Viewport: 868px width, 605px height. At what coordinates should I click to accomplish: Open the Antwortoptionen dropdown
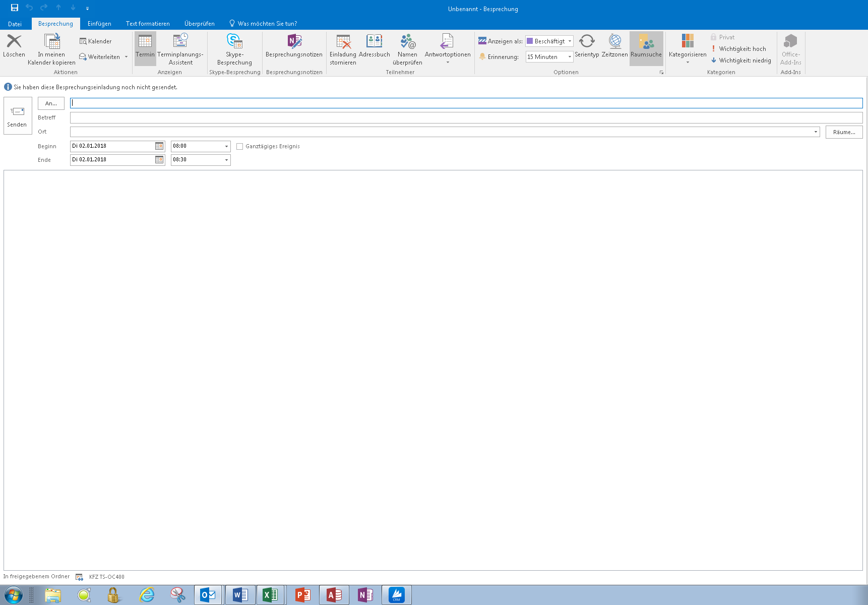(x=448, y=49)
